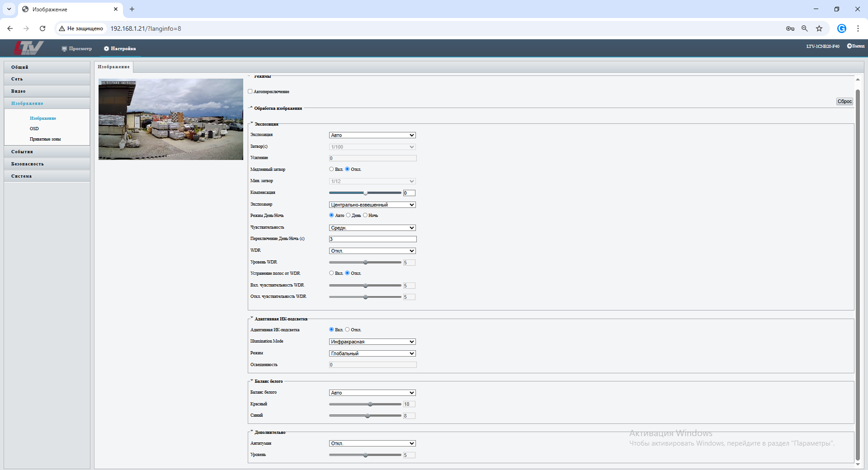Viewport: 868px width, 470px height.
Task: Reload the page
Action: coord(42,28)
